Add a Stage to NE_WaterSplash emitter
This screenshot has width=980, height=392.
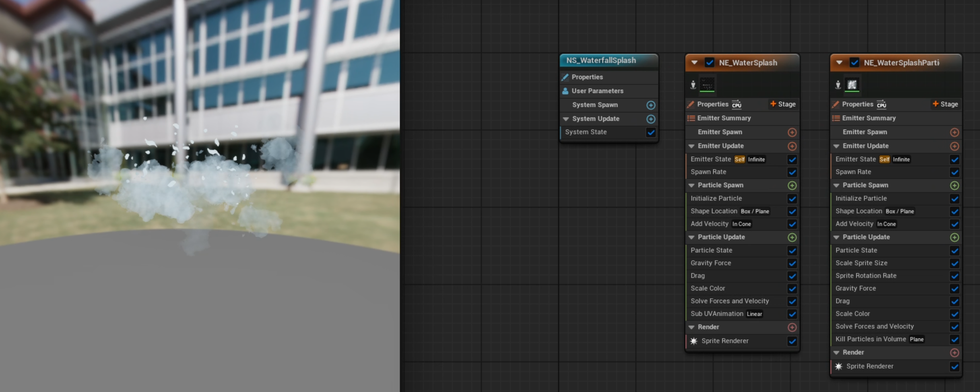coord(783,104)
